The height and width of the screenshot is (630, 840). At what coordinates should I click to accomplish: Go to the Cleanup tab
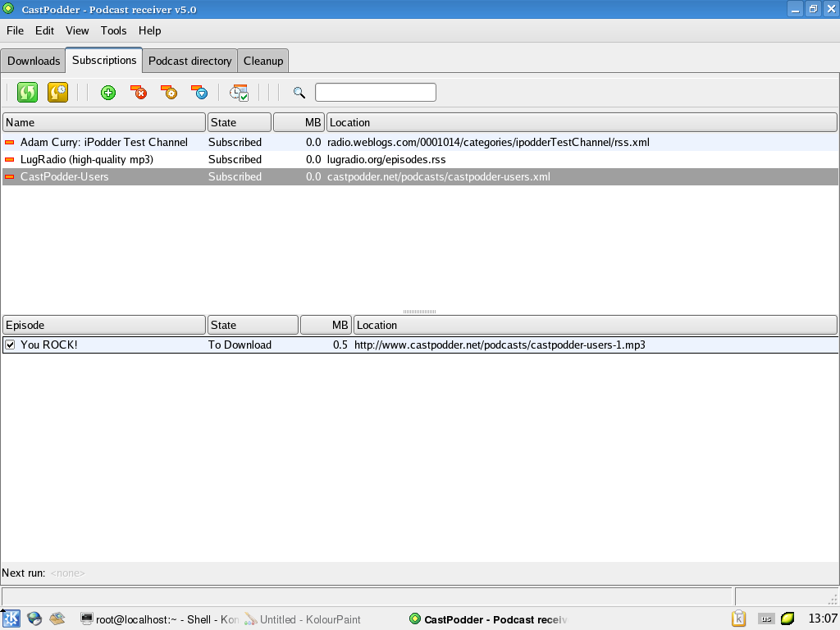263,61
